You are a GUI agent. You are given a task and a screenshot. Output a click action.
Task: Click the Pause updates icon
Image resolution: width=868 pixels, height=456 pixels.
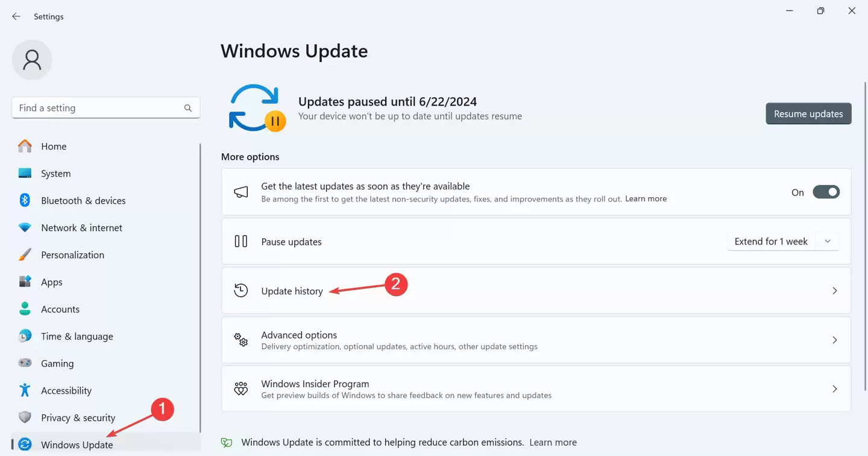tap(241, 241)
